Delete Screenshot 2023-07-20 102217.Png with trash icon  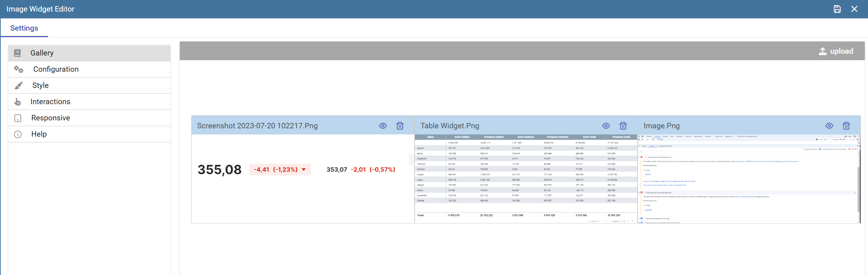click(x=400, y=126)
